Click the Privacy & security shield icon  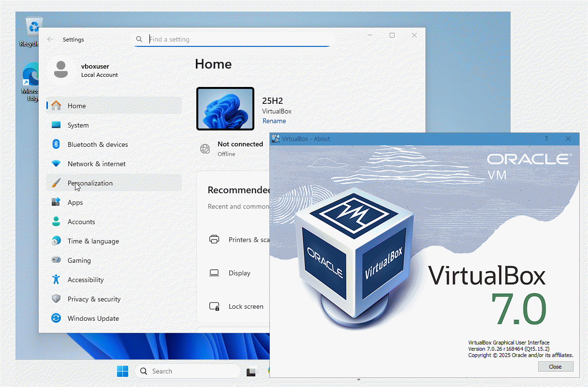(56, 299)
